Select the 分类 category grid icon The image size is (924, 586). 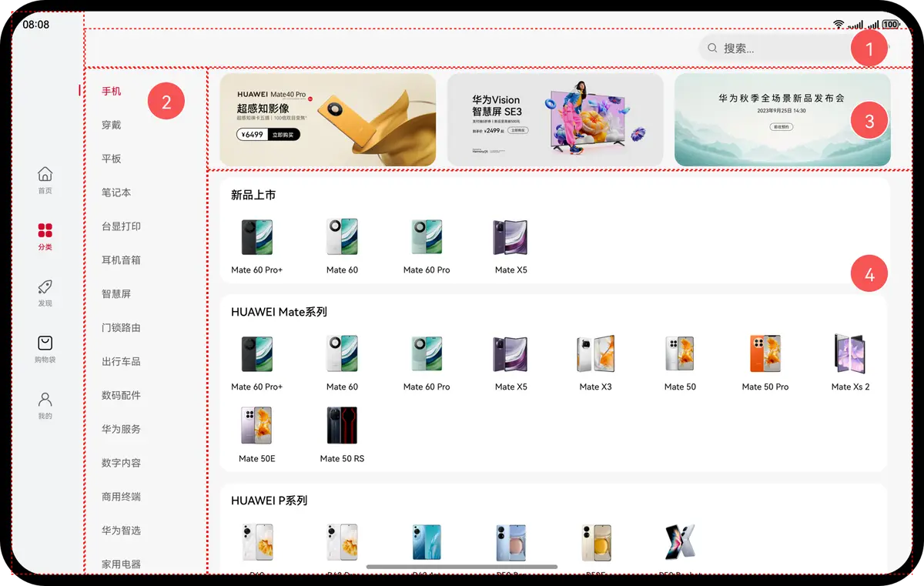coord(45,230)
